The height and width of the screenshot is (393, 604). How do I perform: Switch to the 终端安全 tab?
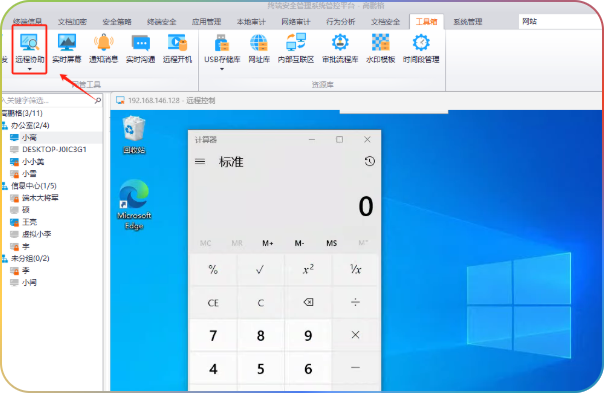pyautogui.click(x=162, y=22)
